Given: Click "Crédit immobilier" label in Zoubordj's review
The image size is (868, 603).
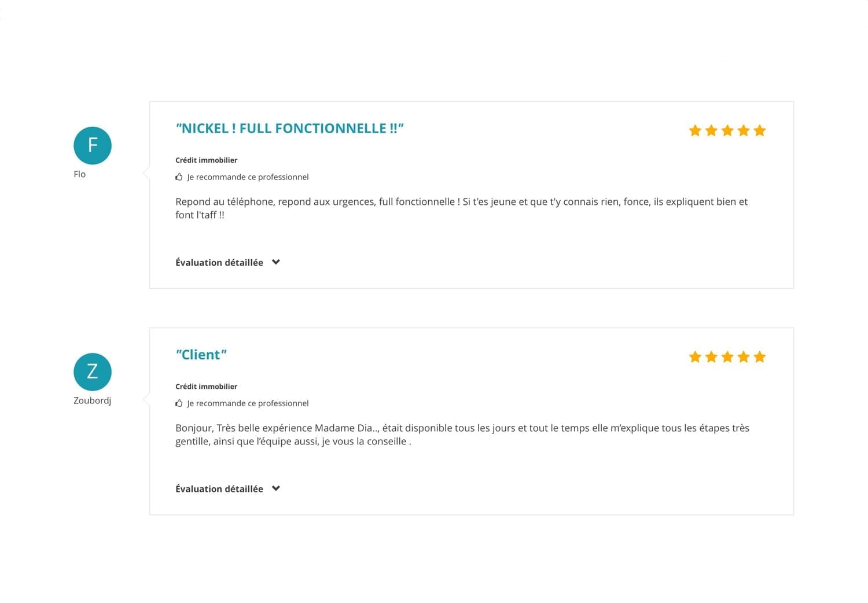Looking at the screenshot, I should 206,387.
